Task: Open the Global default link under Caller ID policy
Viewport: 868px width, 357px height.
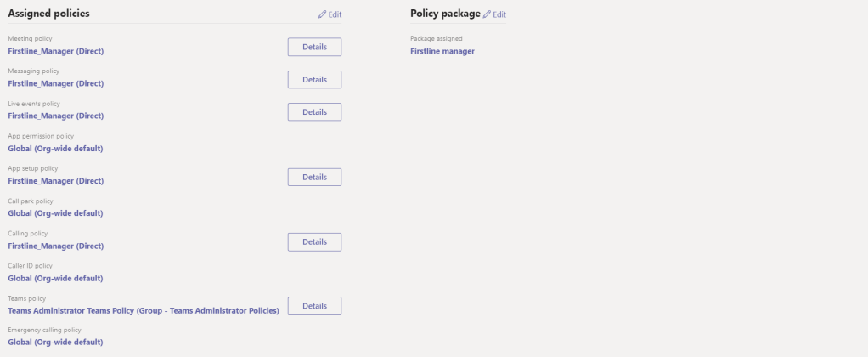Action: 55,278
